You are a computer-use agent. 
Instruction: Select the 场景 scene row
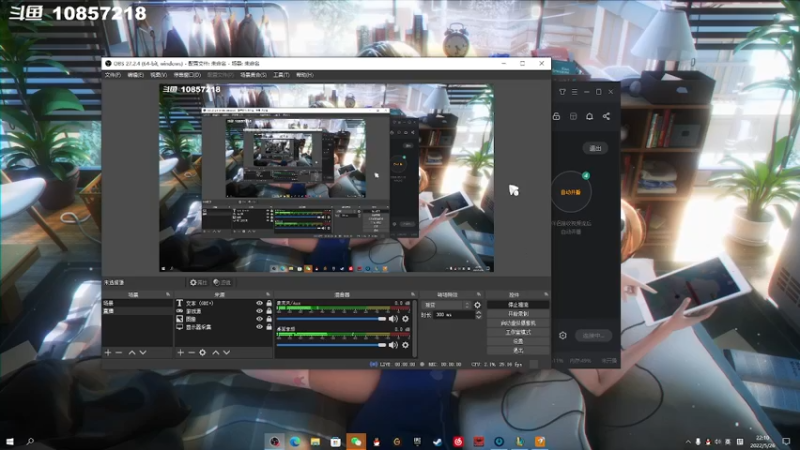[138, 303]
